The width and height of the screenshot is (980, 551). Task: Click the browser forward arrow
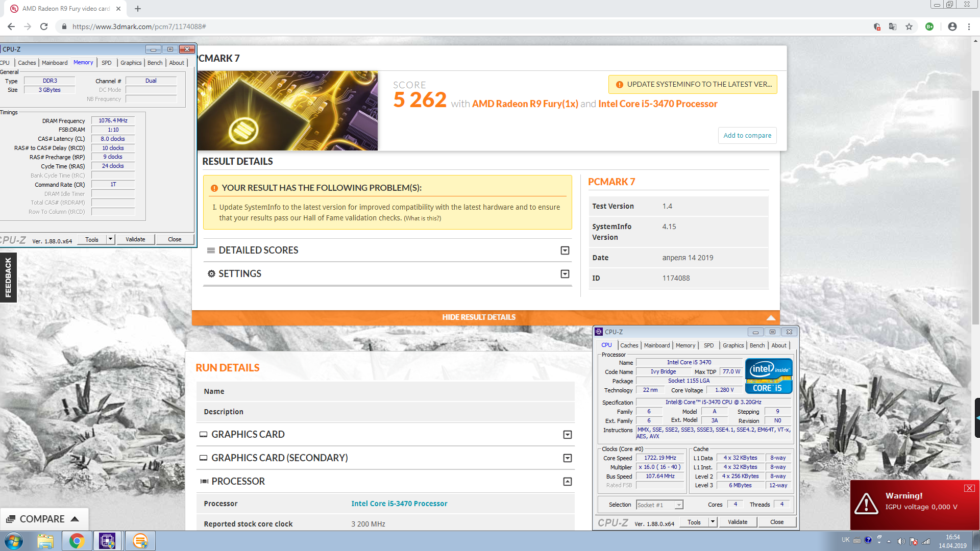point(28,27)
